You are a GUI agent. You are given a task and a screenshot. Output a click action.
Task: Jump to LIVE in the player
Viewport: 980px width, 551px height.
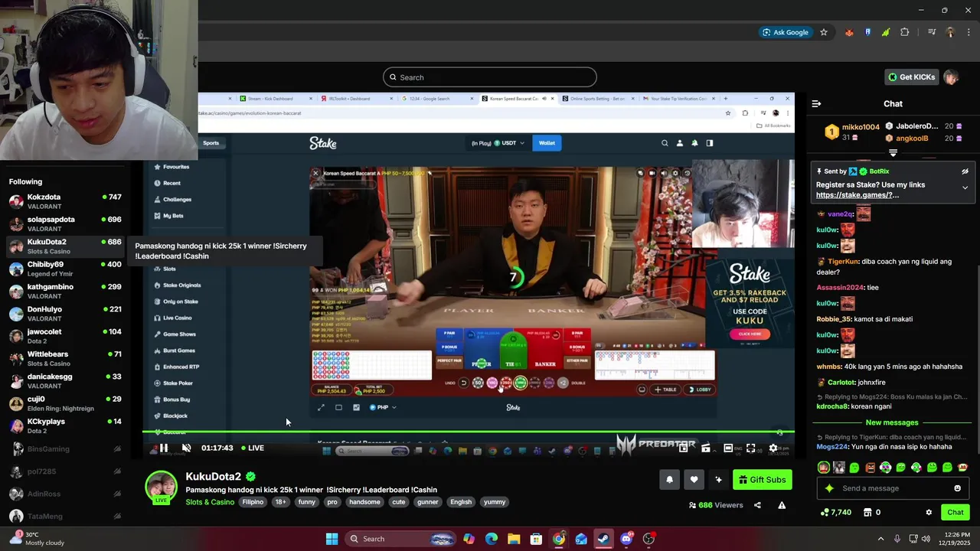click(253, 448)
